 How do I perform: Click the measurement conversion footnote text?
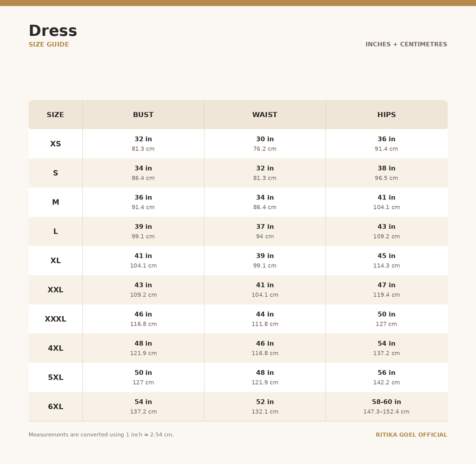[x=101, y=435]
